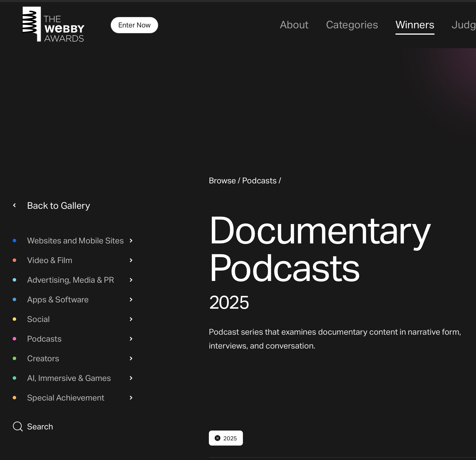Click the Webby Awards logo
Screen dimensions: 476x460
(x=53, y=25)
